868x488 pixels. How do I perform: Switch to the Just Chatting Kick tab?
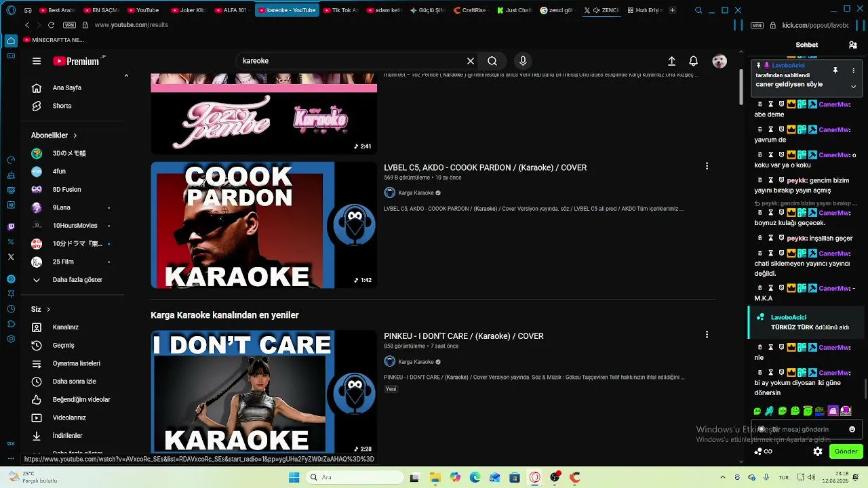513,10
